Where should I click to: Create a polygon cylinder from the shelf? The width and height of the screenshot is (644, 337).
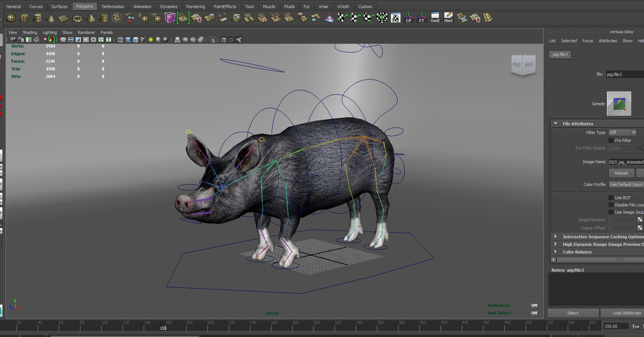coord(38,18)
